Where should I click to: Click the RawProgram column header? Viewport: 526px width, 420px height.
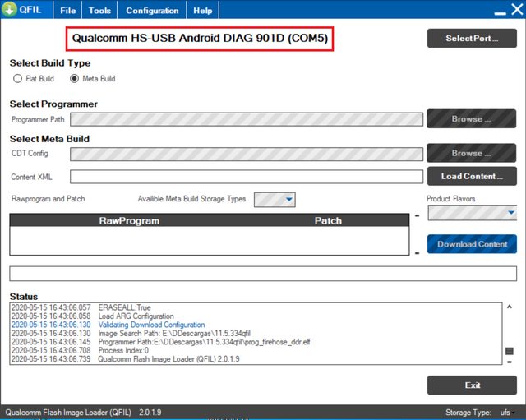(129, 220)
